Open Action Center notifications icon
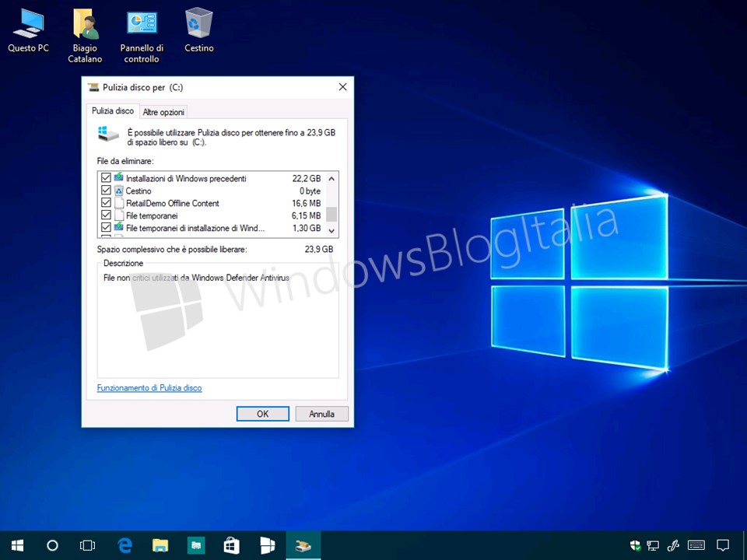Viewport: 747px width, 560px height. tap(723, 545)
